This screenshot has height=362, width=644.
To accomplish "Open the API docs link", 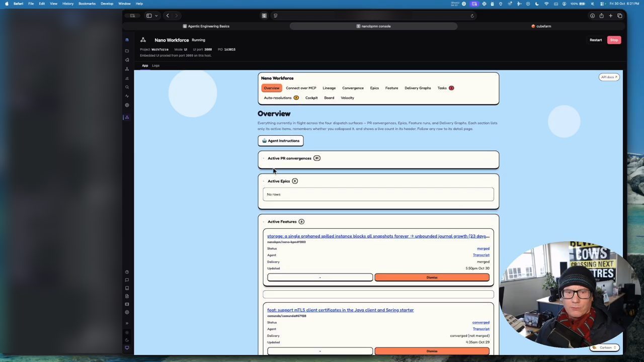I will 609,77.
